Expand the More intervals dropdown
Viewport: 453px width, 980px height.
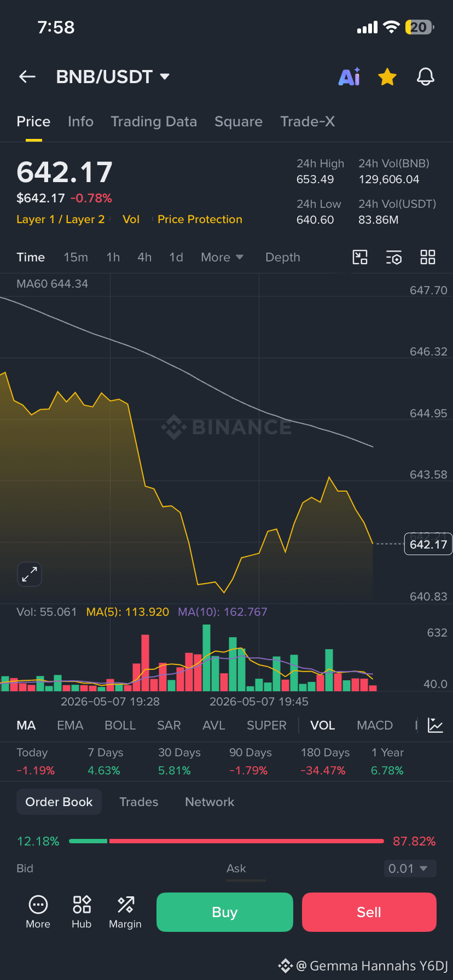point(222,257)
